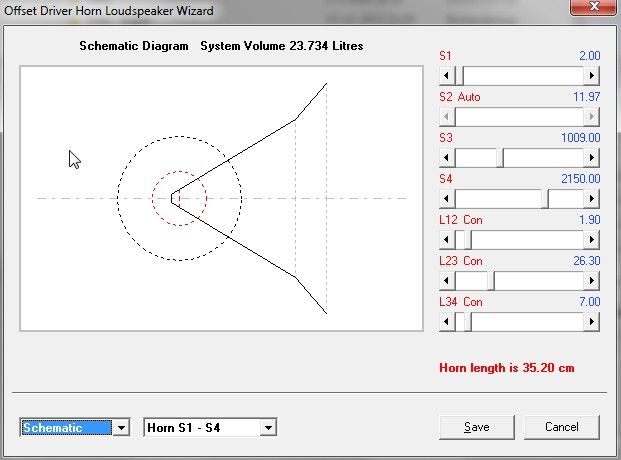Click the L12 slider thumb
This screenshot has width=621, height=460.
tap(467, 239)
